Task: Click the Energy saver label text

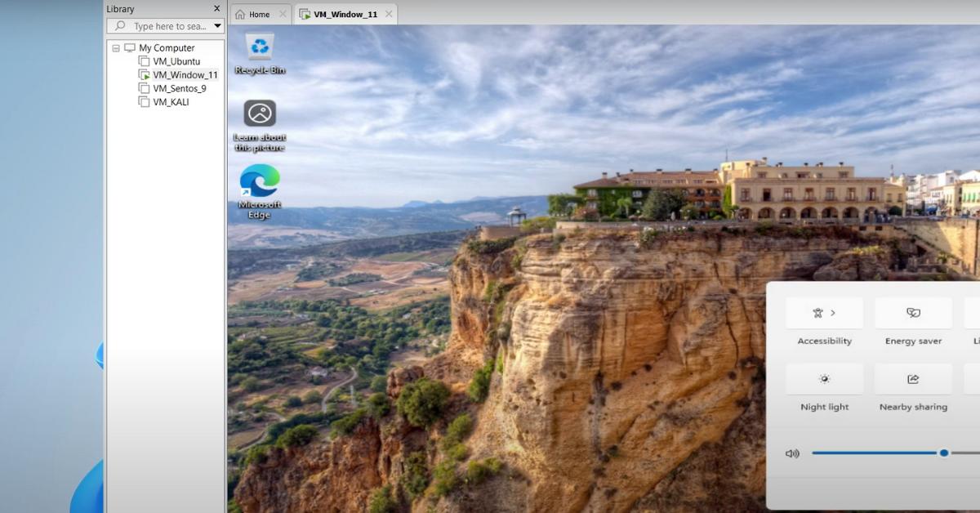Action: coord(913,341)
